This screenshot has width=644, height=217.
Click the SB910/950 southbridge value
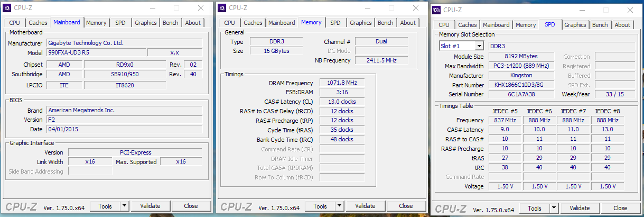[124, 74]
